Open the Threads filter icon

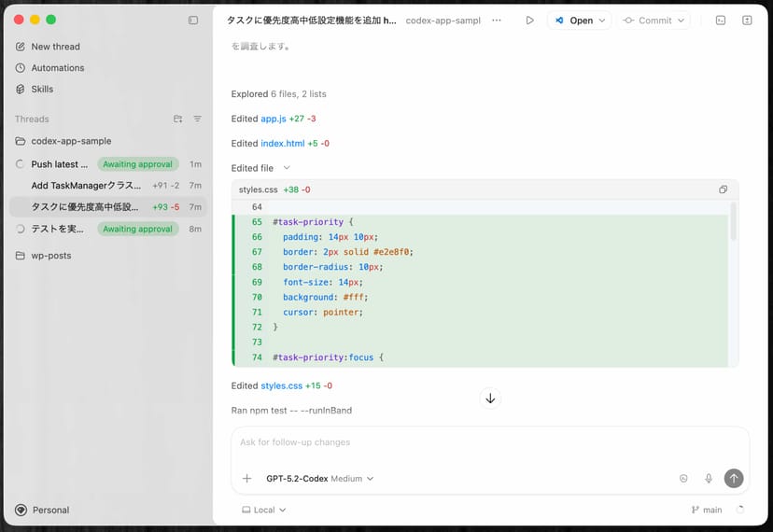197,119
